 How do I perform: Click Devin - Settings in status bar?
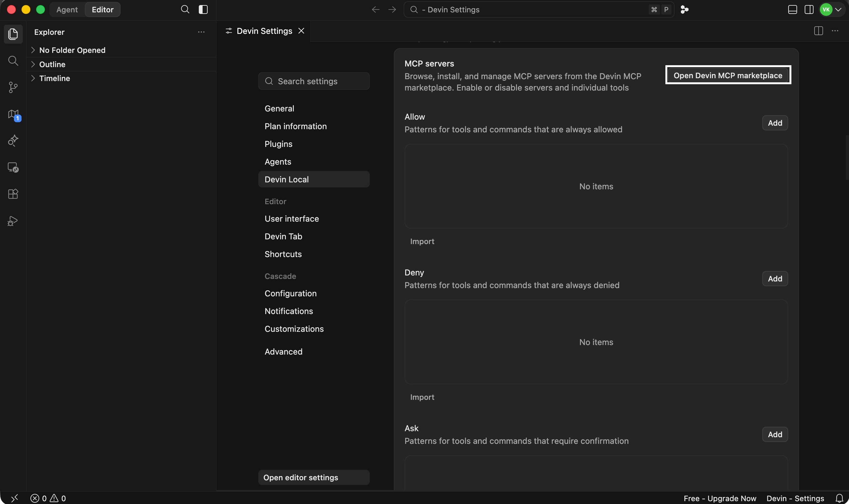point(795,498)
